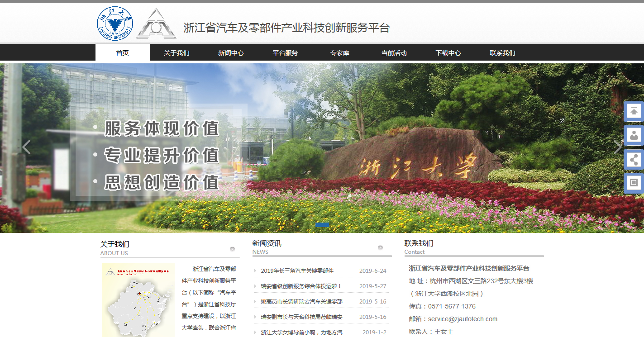Click the user profile icon in sidebar

pyautogui.click(x=634, y=135)
